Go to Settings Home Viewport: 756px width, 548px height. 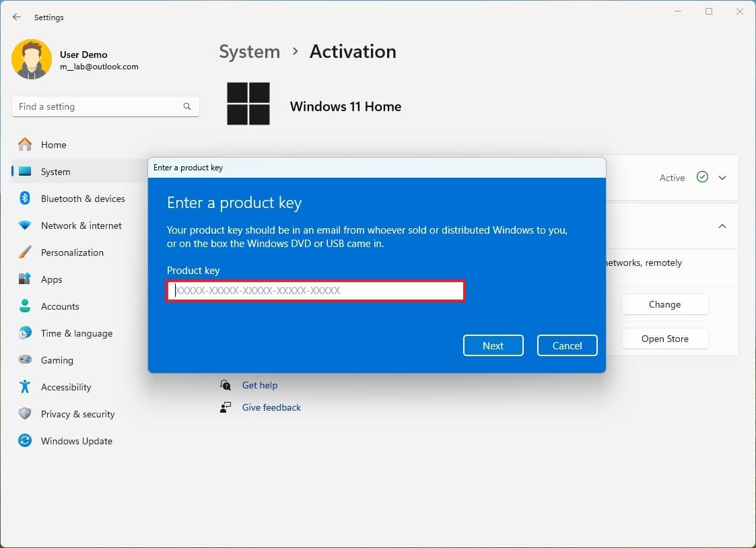point(54,145)
